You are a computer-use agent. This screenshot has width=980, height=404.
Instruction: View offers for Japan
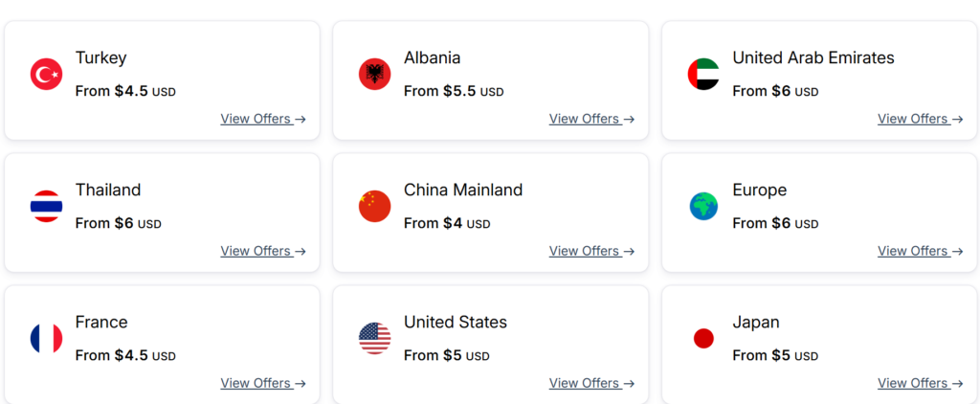pyautogui.click(x=920, y=383)
